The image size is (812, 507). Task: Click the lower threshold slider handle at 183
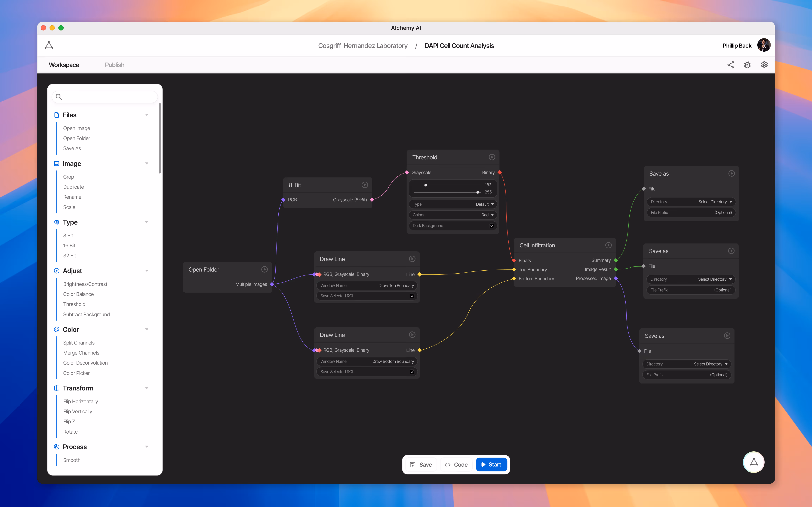[426, 185]
